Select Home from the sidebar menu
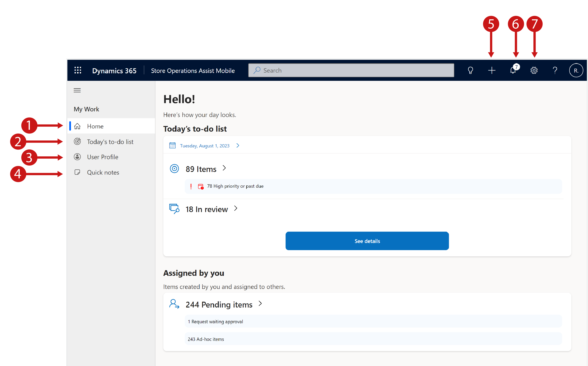Image resolution: width=588 pixels, height=366 pixels. pyautogui.click(x=95, y=126)
